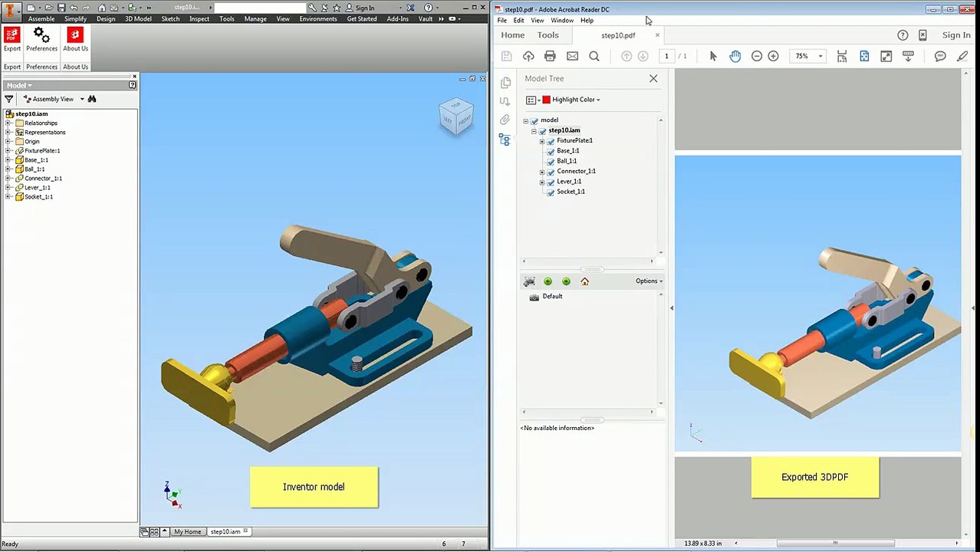Toggle Socket_1:1 checkbox in Acrobat Model Tree
Viewport: 980px width, 552px height.
pyautogui.click(x=551, y=192)
